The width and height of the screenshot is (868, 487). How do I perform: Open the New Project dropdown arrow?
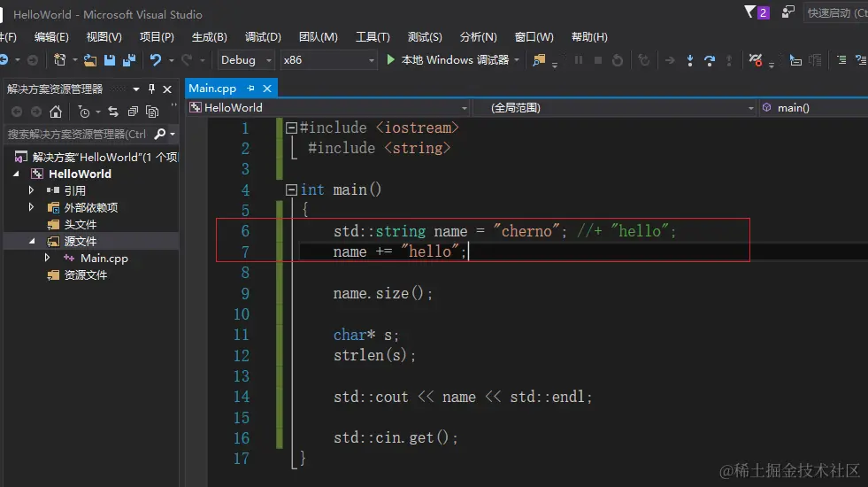pos(74,60)
